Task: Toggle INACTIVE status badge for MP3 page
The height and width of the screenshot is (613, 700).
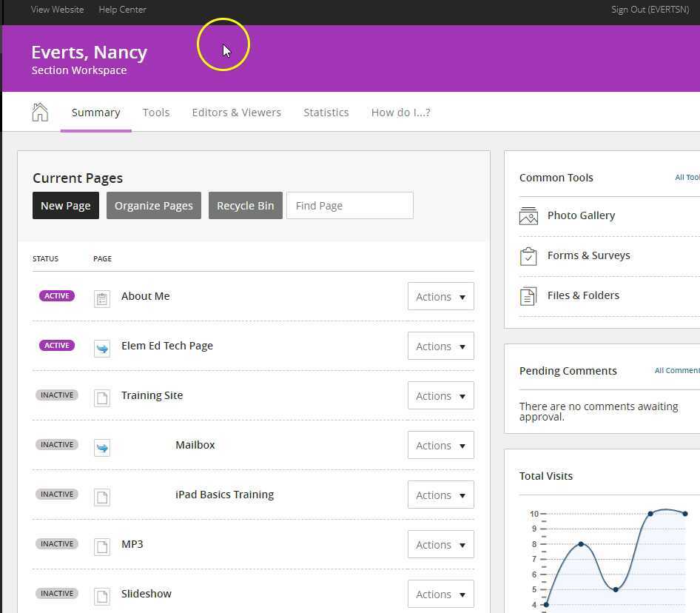Action: point(57,544)
